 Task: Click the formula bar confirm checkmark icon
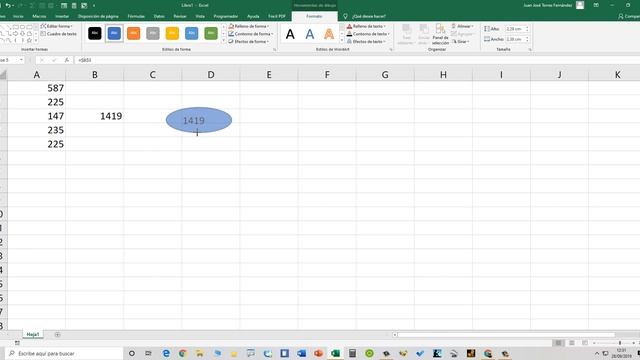(x=54, y=60)
